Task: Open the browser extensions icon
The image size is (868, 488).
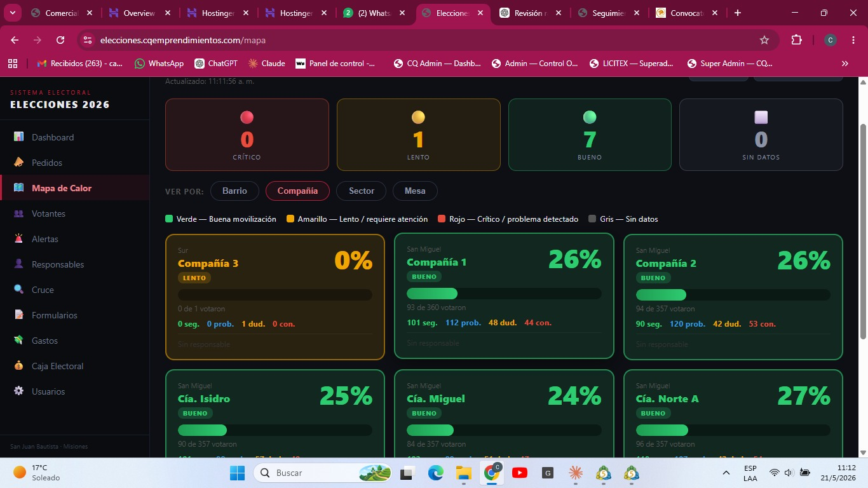Action: 797,40
